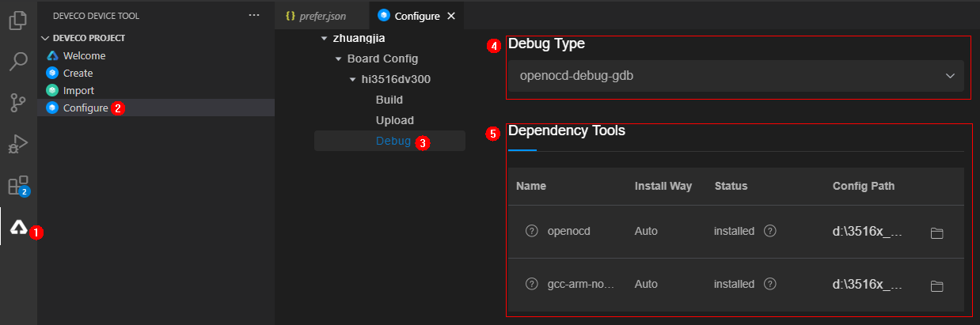Open the Extensions icon with badge
The width and height of the screenshot is (980, 325).
[x=18, y=187]
